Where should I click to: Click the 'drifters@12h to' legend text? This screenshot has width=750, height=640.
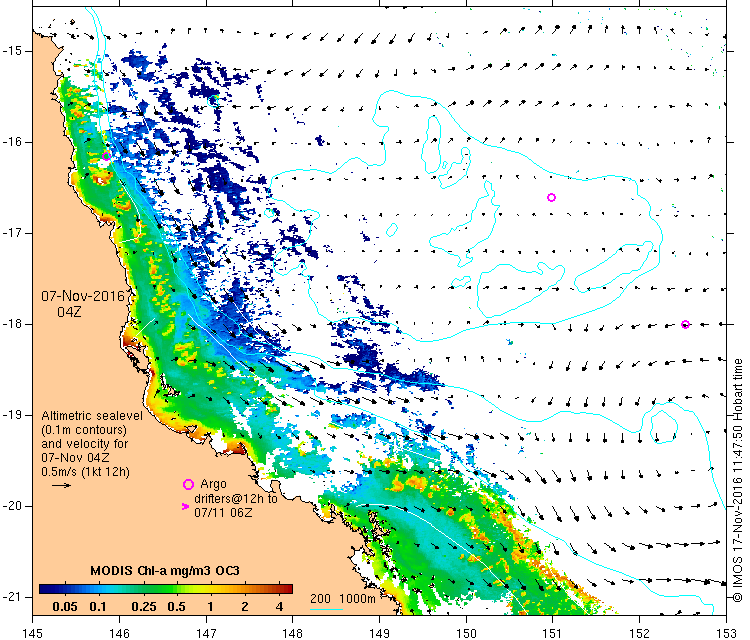tap(236, 498)
